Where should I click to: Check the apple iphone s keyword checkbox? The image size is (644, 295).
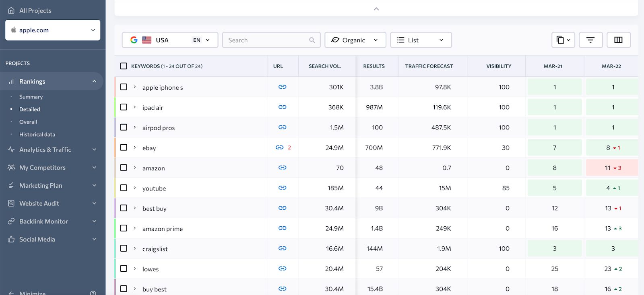point(124,87)
